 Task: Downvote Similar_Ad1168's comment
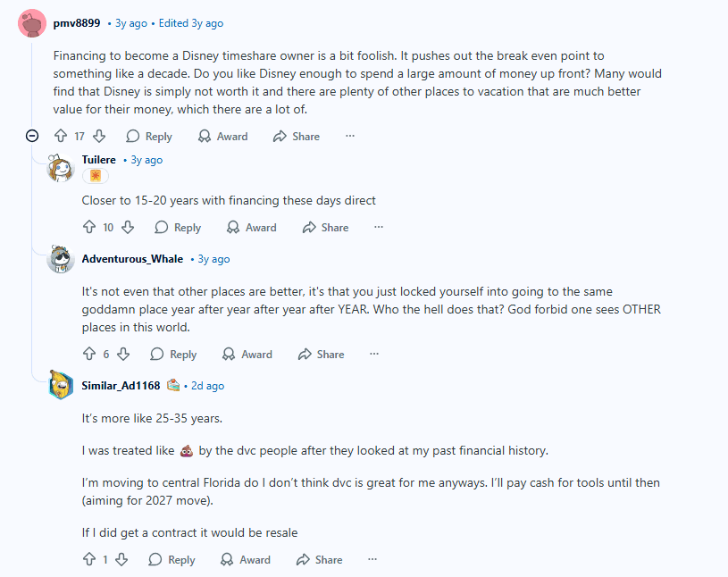click(122, 560)
